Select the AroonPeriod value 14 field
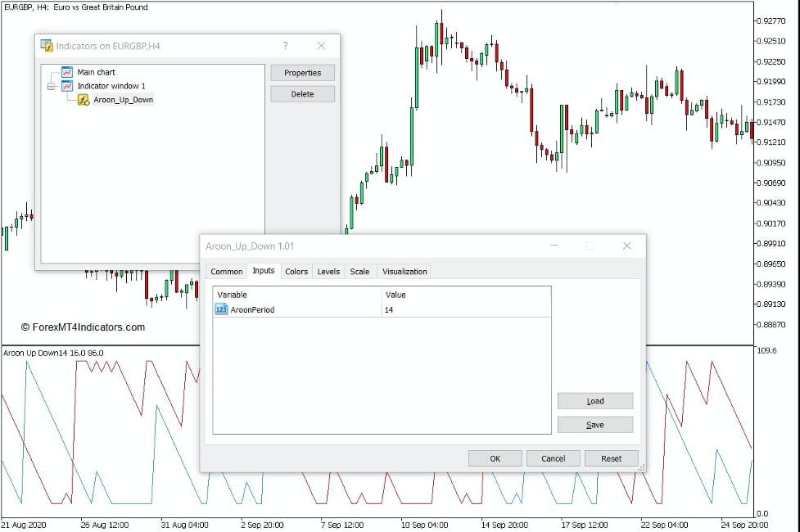 pos(390,309)
